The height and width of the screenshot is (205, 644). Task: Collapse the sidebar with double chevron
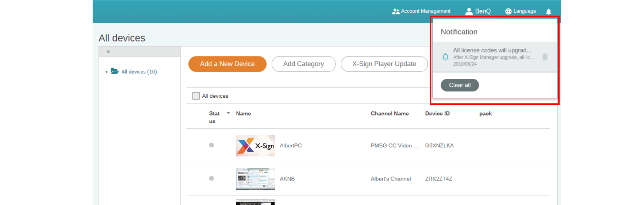[108, 52]
